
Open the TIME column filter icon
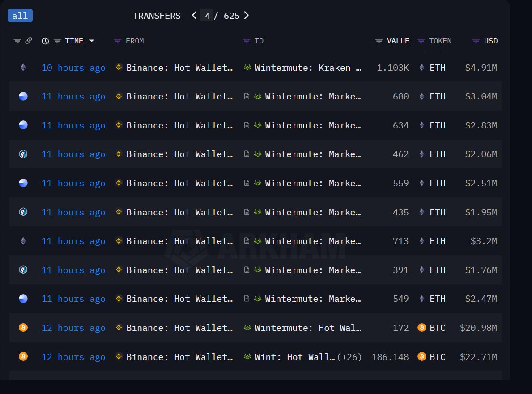(57, 41)
